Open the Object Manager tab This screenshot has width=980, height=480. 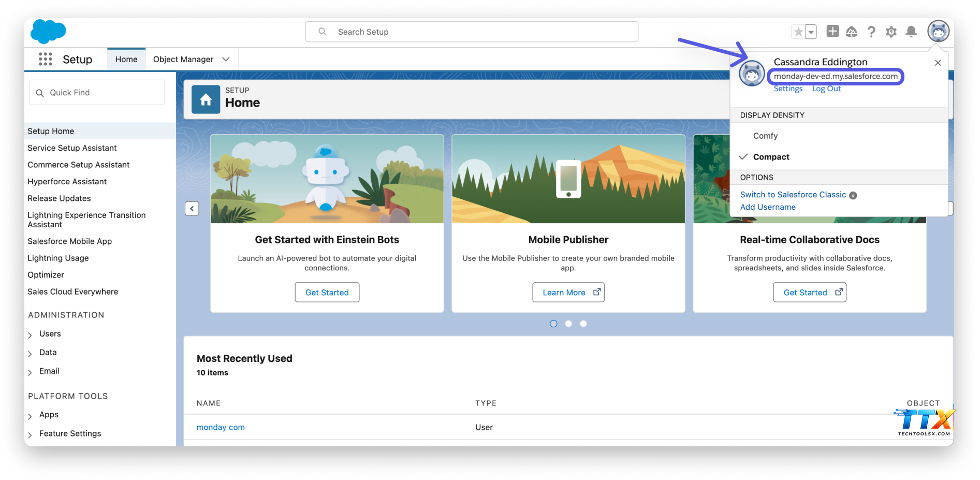(183, 59)
